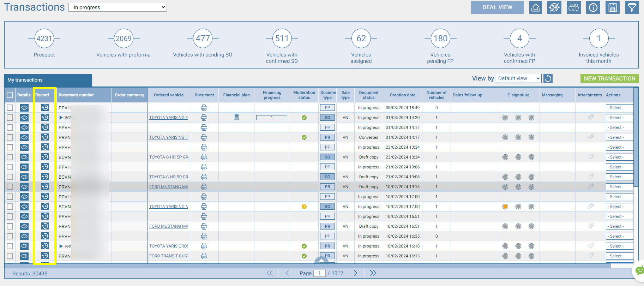Open the Default view dropdown

point(518,78)
